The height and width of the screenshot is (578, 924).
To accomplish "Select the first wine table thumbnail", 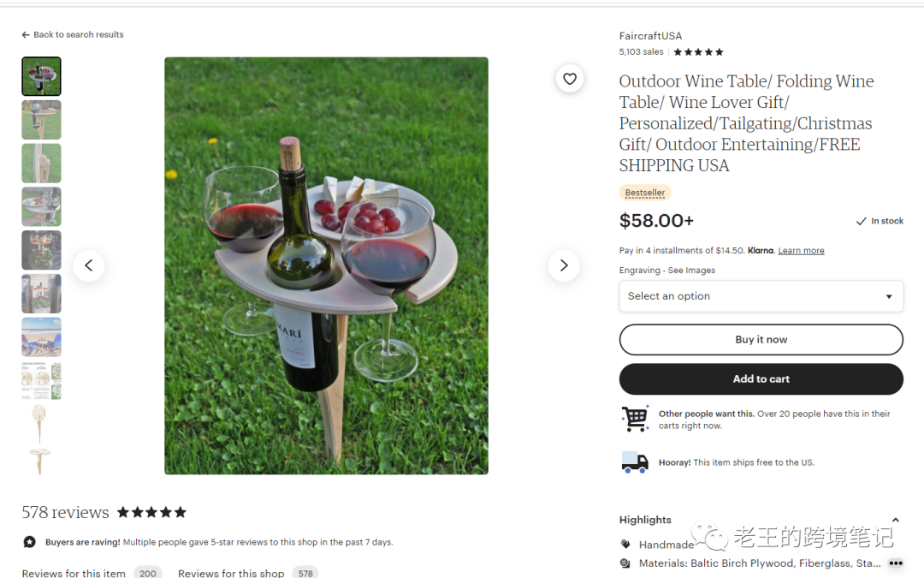I will click(41, 76).
